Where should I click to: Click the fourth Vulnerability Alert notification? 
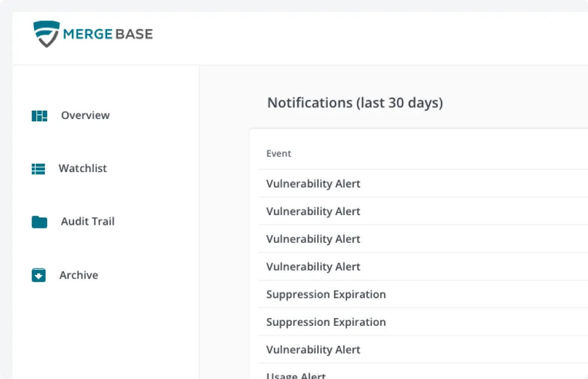pos(313,267)
